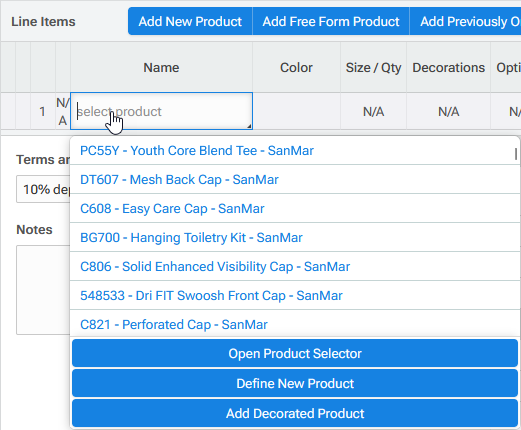Click the Name column header
This screenshot has width=521, height=430.
coord(161,67)
